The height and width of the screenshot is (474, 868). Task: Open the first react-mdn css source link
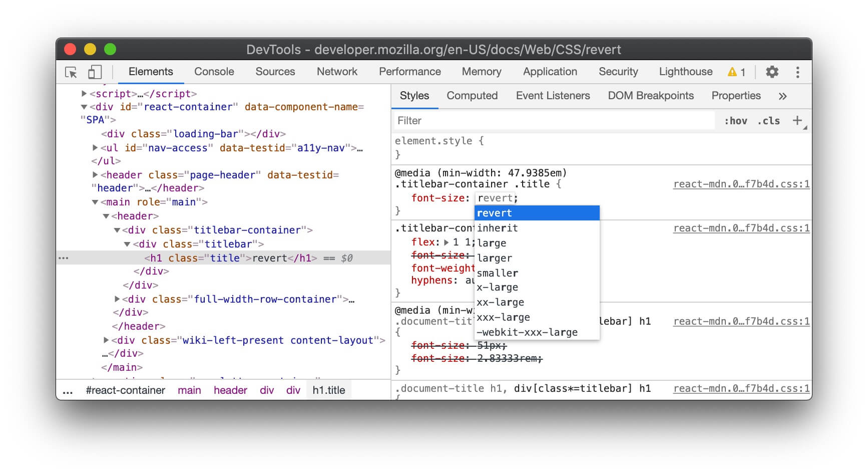[741, 184]
